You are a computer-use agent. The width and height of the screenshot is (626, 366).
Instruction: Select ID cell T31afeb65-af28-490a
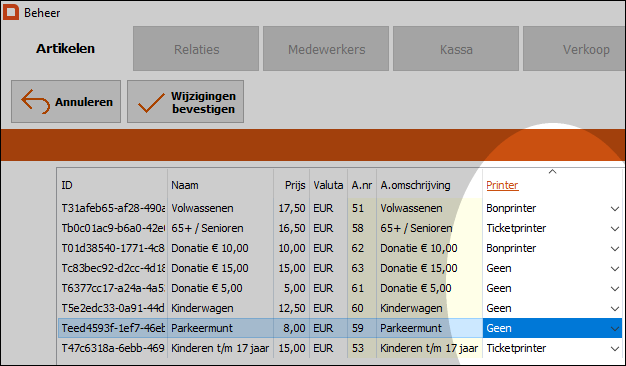(x=113, y=208)
